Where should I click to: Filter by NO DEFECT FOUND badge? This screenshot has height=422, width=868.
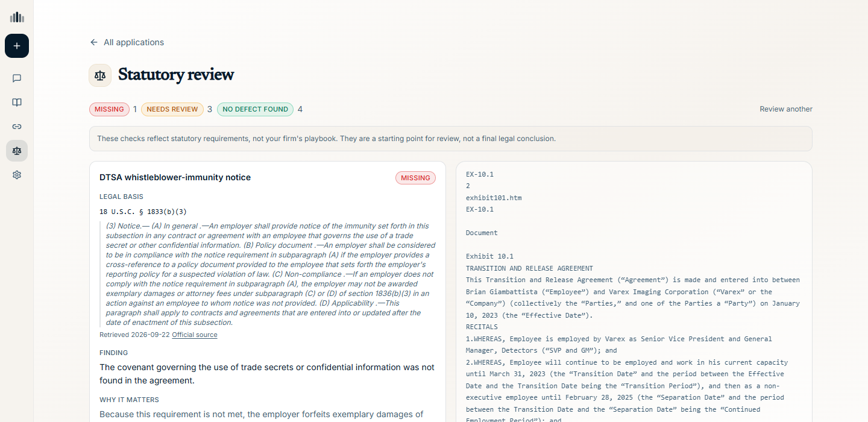click(x=255, y=109)
